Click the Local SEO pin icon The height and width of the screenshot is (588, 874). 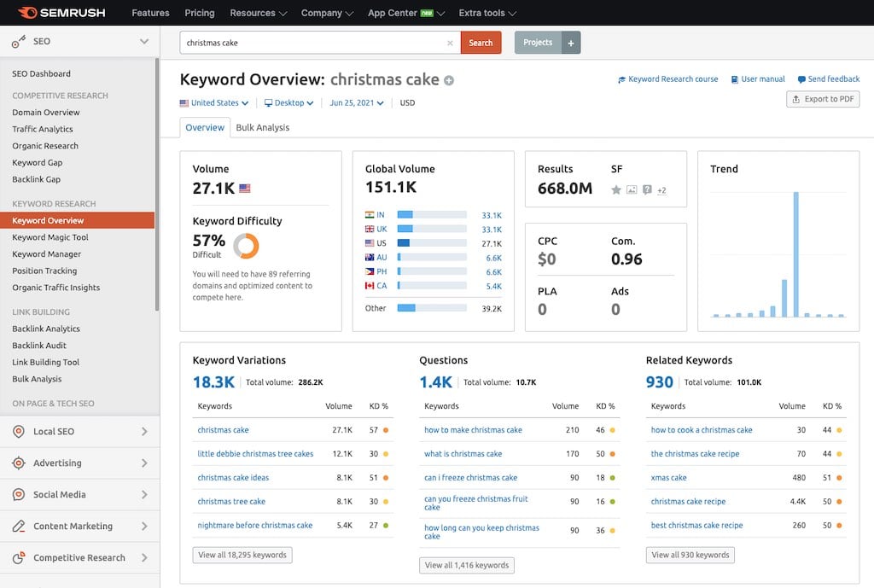point(19,431)
